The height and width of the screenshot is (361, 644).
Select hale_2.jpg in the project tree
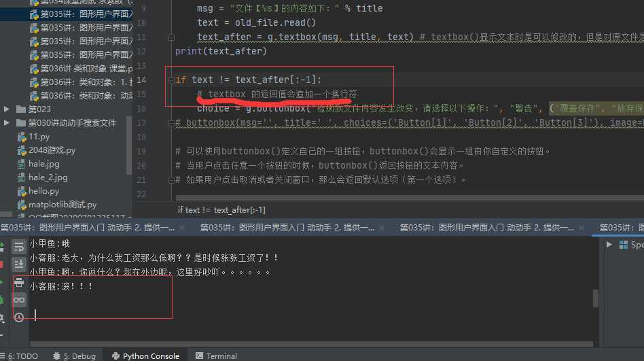click(48, 177)
